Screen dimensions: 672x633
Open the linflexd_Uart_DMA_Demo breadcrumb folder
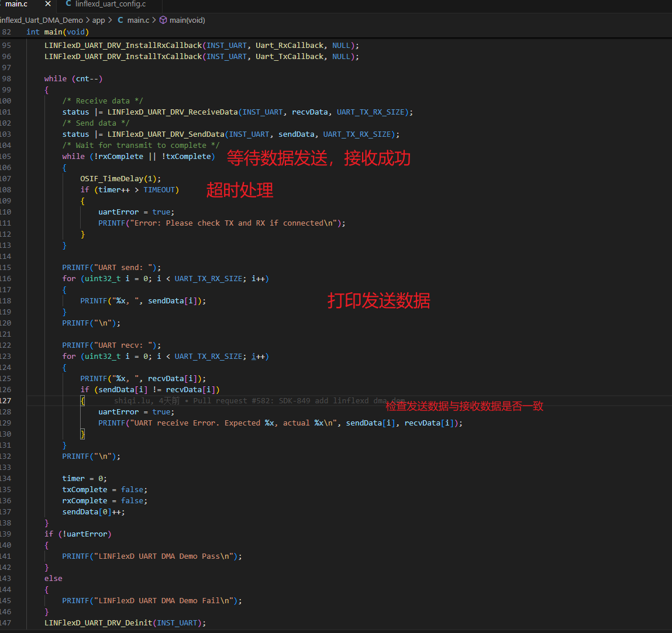41,20
